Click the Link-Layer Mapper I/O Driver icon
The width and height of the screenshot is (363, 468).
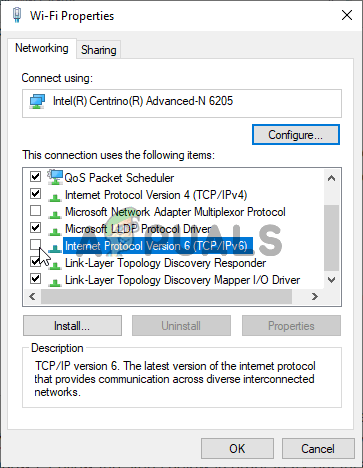point(55,282)
